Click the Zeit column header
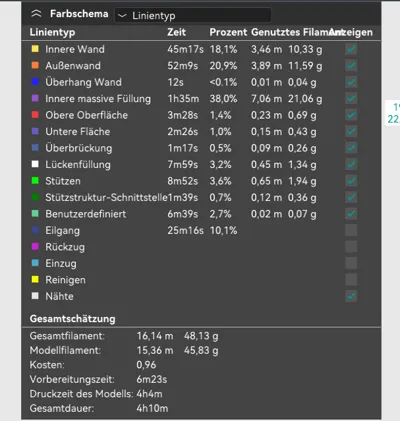Image resolution: width=400 pixels, height=421 pixels. [x=177, y=32]
